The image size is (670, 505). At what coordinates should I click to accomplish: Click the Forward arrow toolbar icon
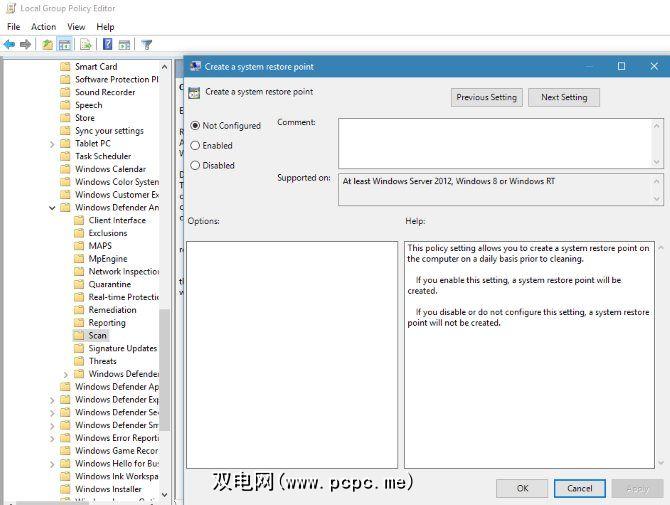[x=25, y=44]
